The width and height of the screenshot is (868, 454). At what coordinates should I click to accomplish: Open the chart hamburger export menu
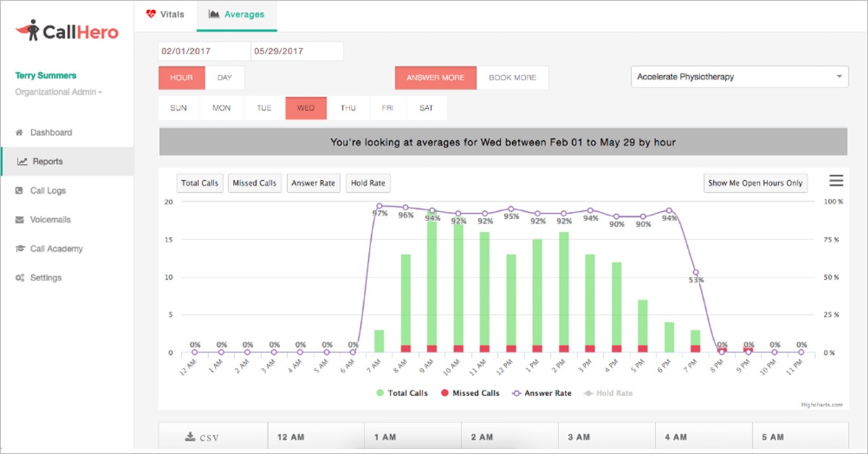[836, 181]
